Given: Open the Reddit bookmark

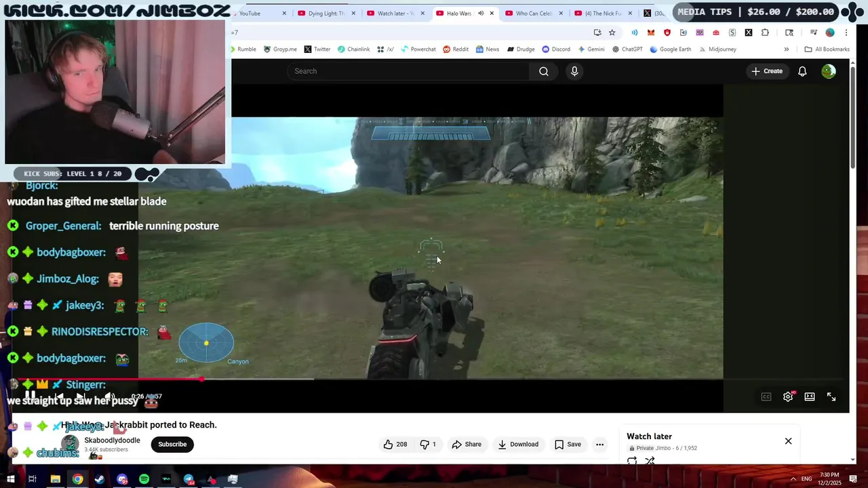Looking at the screenshot, I should [x=456, y=49].
